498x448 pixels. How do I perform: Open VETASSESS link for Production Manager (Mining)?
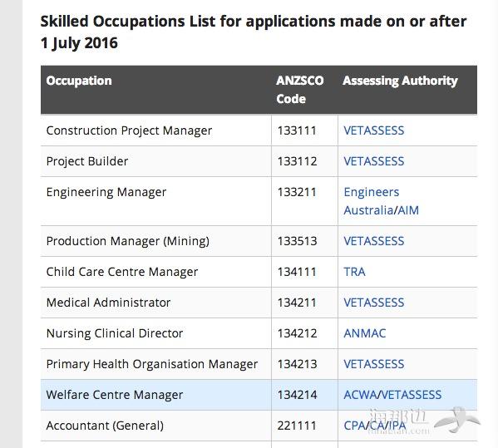click(374, 241)
